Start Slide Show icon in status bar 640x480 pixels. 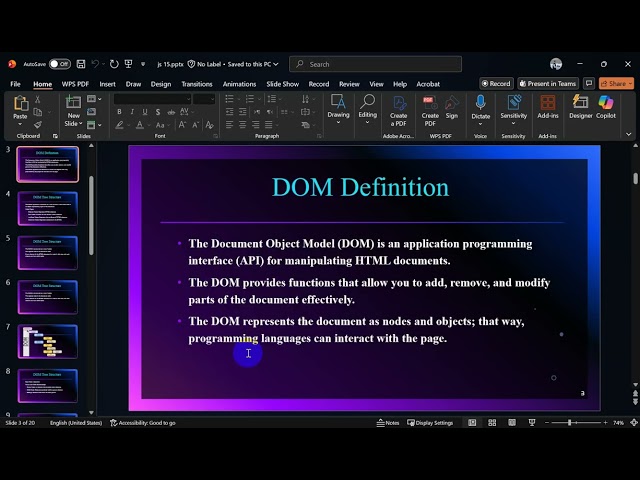(x=532, y=423)
